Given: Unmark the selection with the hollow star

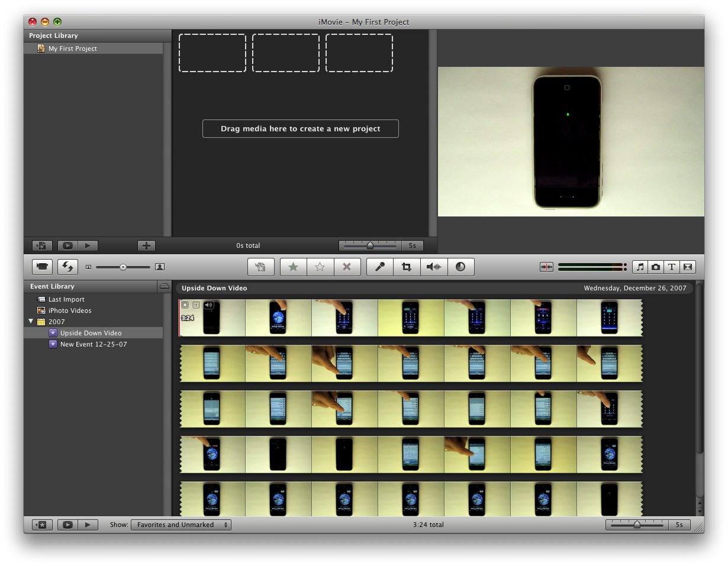Looking at the screenshot, I should 320,267.
